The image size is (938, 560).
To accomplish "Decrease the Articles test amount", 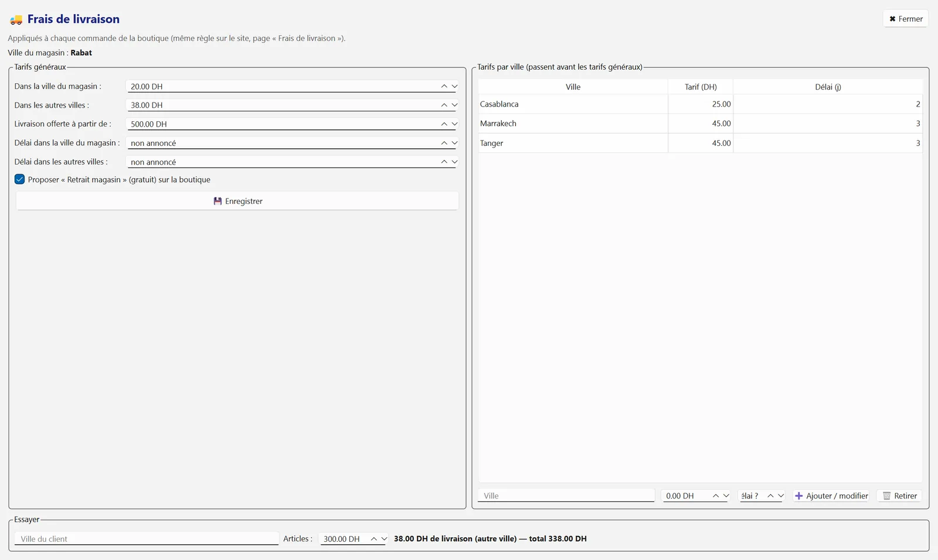I will (384, 539).
